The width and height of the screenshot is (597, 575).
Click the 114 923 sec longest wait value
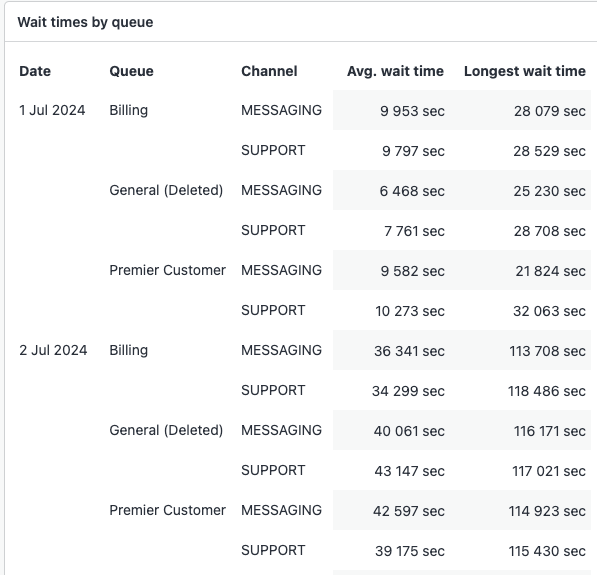click(x=547, y=511)
